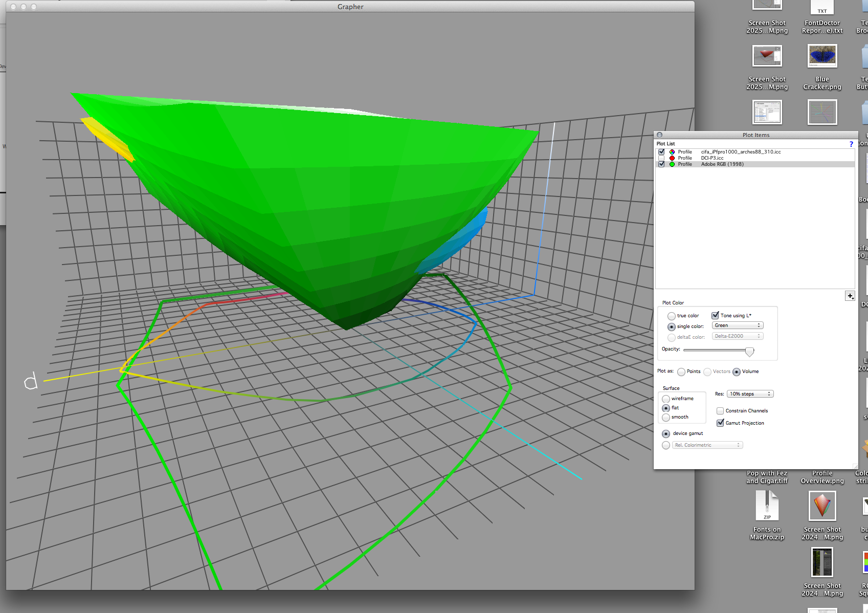
Task: Choose the true color radio button
Action: (x=671, y=316)
